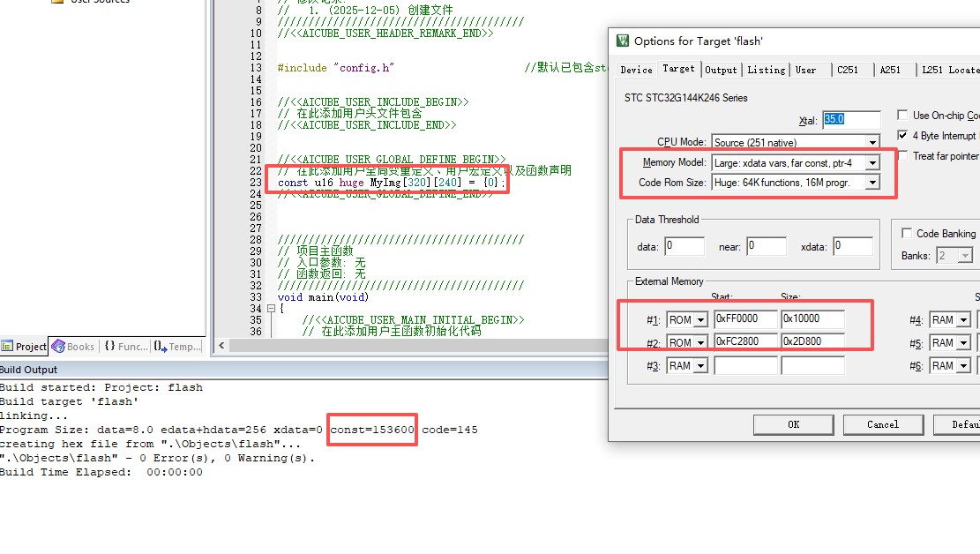Screen dimensions: 980x554
Task: Click the STC STC32G144K246 Series label
Action: (685, 98)
